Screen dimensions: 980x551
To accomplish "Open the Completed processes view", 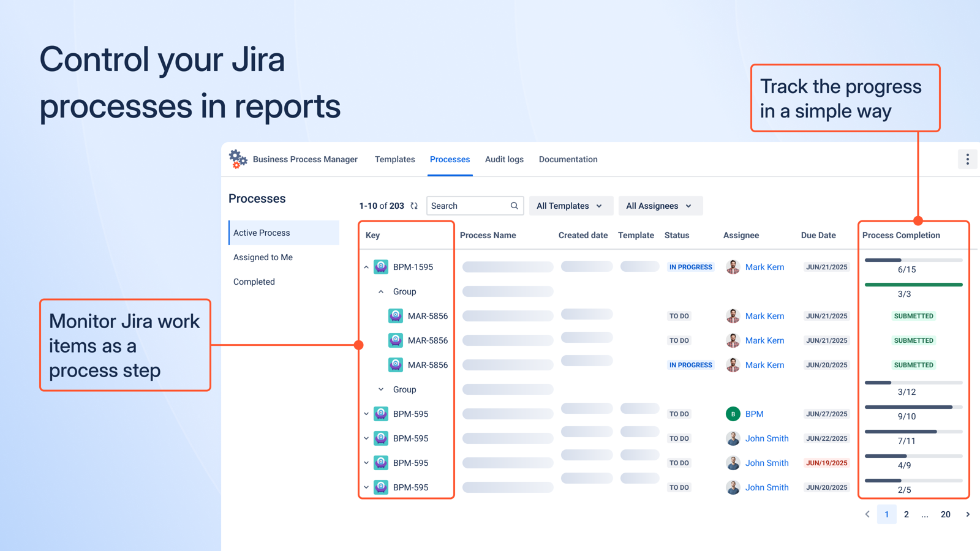I will 254,282.
